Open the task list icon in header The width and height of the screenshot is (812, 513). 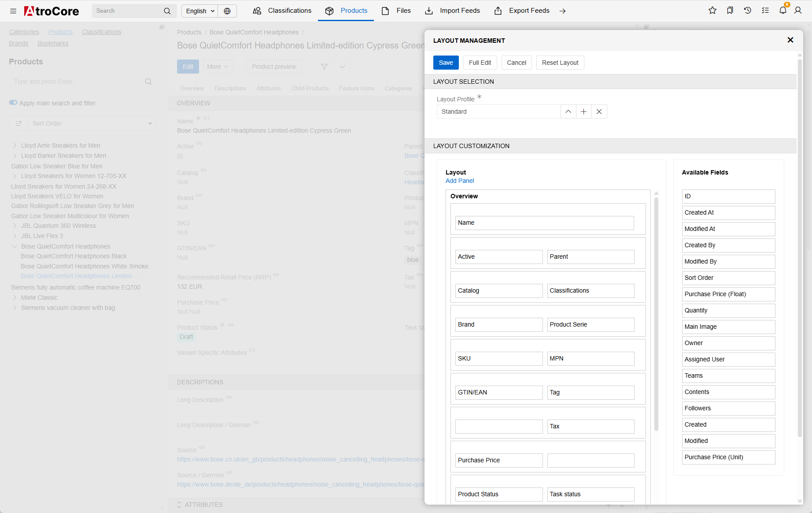[765, 11]
